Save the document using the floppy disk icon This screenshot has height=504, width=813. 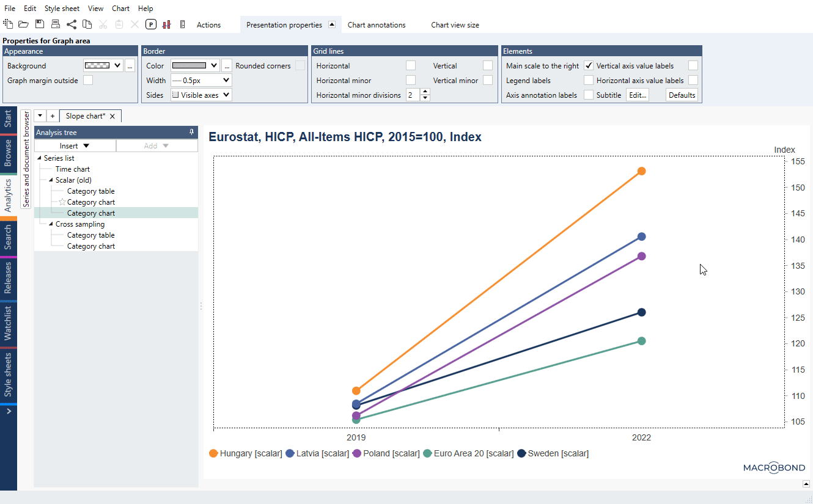[x=40, y=24]
